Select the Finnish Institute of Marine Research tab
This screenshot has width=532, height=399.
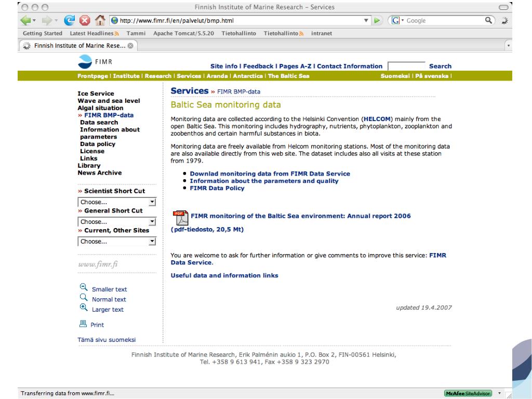(78, 46)
